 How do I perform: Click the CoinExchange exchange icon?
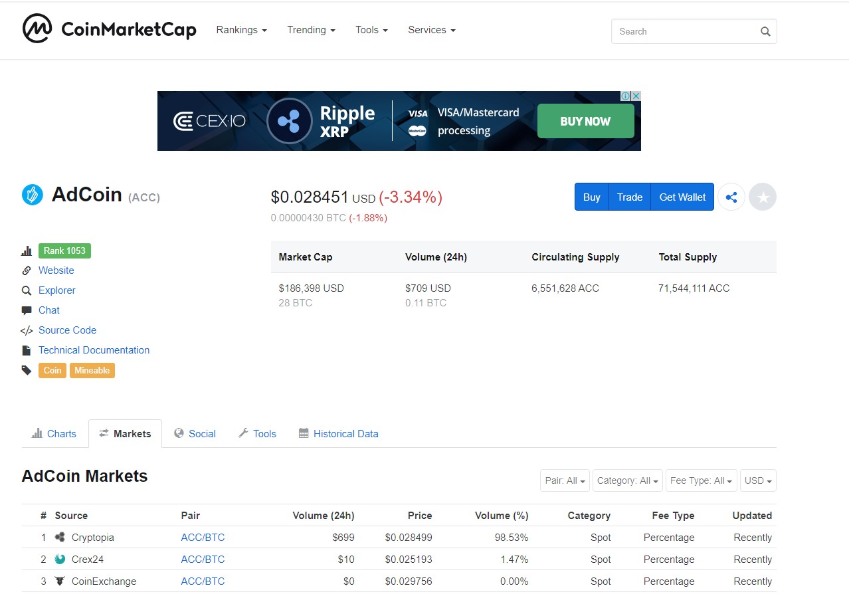click(60, 581)
